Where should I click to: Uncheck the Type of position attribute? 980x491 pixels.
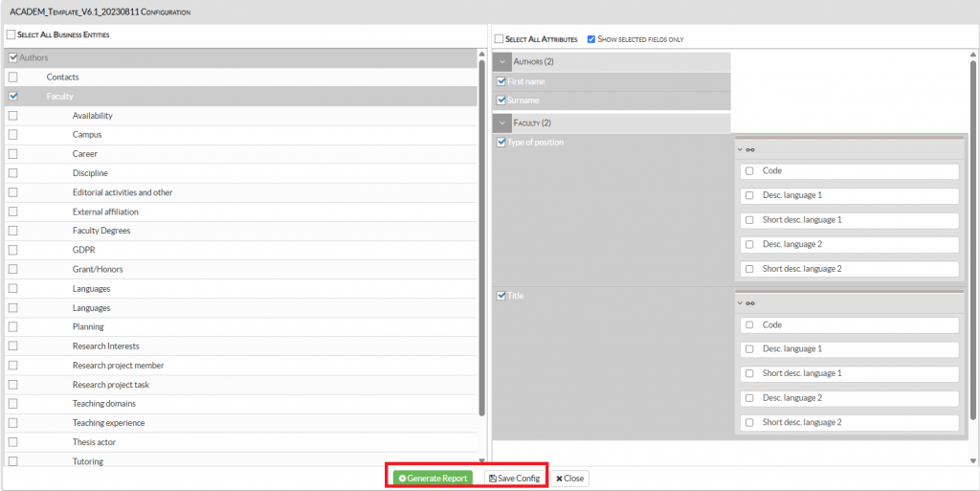501,143
